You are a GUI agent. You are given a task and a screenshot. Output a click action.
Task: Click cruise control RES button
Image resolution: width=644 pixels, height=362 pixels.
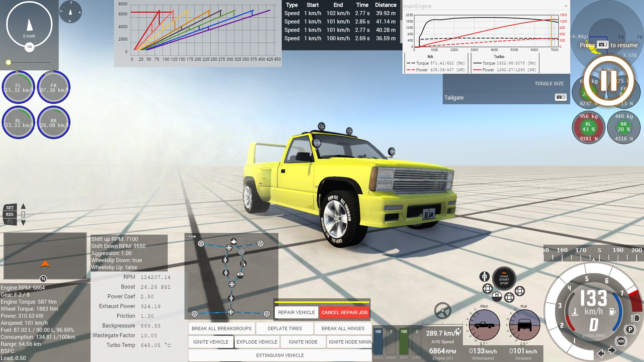(x=10, y=215)
